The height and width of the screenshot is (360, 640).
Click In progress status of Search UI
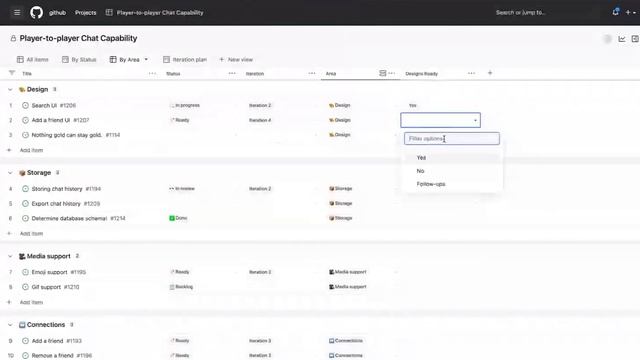[184, 105]
